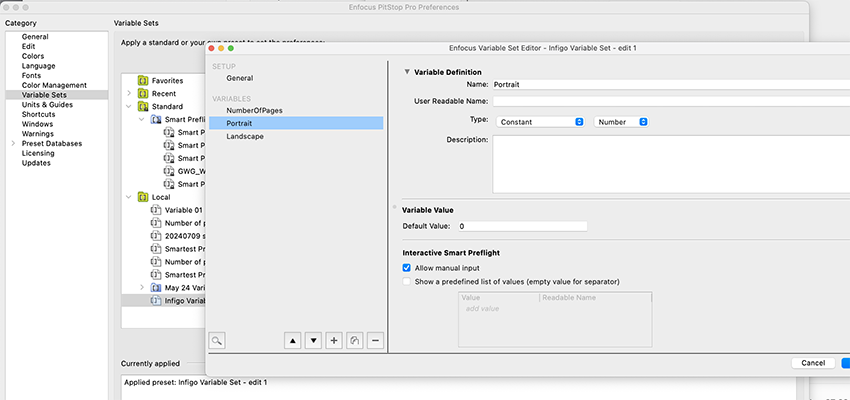Viewport: 850px width, 400px height.
Task: Collapse the Smart Prefli subfolder
Action: tap(142, 119)
